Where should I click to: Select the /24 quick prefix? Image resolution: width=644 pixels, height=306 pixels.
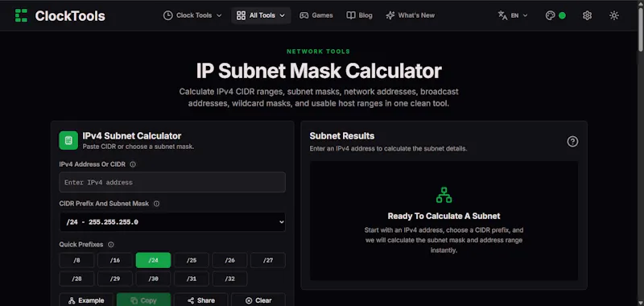coord(153,260)
